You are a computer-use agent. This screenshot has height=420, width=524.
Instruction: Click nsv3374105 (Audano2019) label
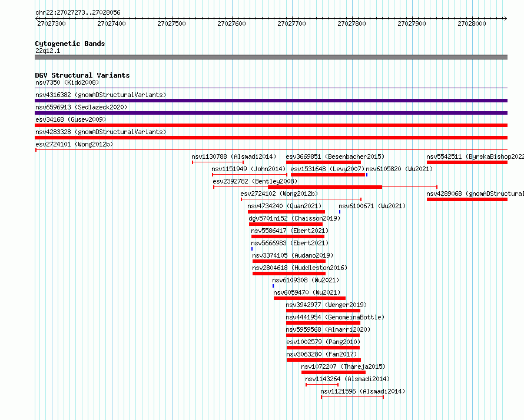click(x=293, y=255)
